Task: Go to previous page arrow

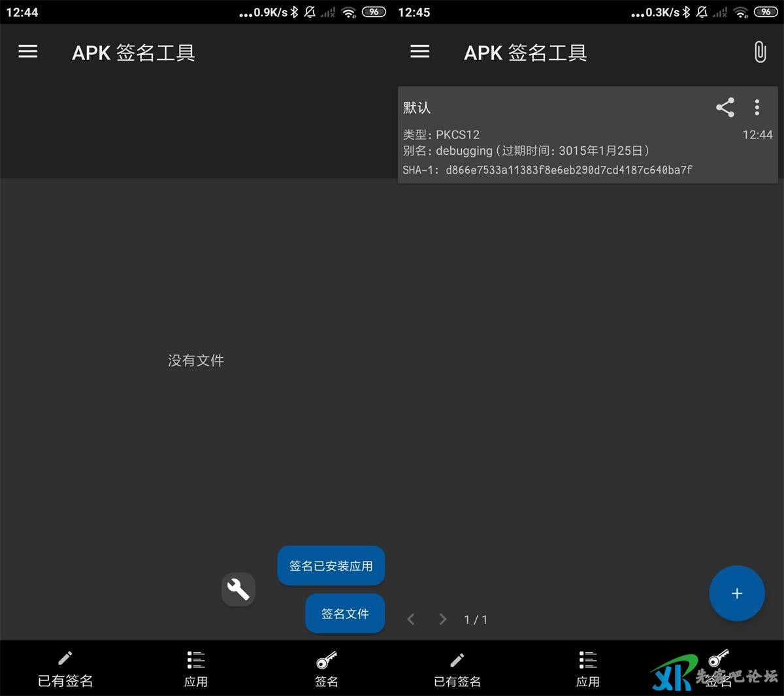Action: point(411,619)
